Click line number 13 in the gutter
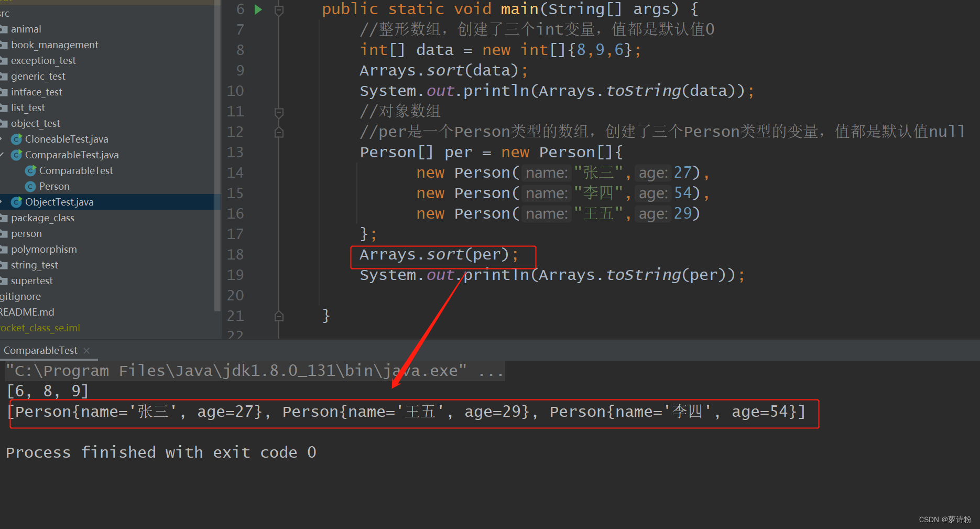 coord(235,153)
